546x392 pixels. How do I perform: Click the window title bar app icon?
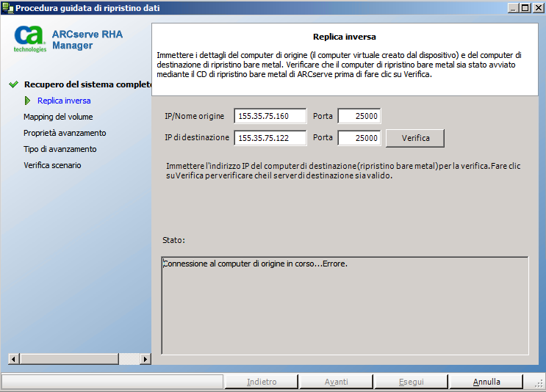point(7,7)
